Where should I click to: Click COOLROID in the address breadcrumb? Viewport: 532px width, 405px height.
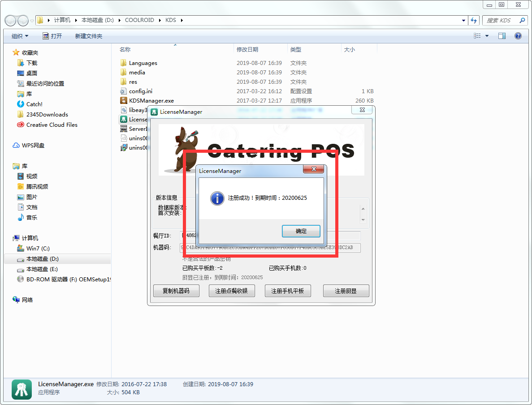(139, 20)
